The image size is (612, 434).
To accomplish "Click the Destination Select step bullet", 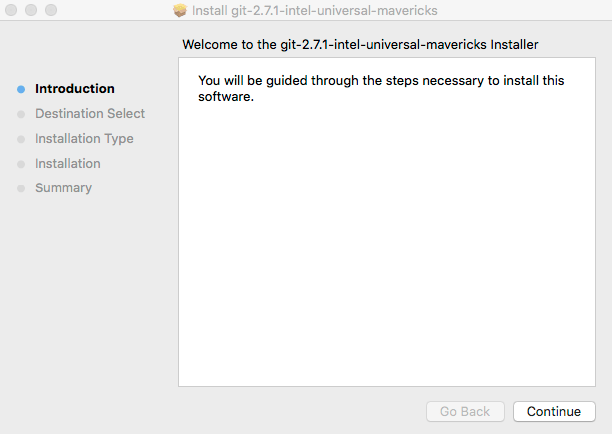I will 21,114.
